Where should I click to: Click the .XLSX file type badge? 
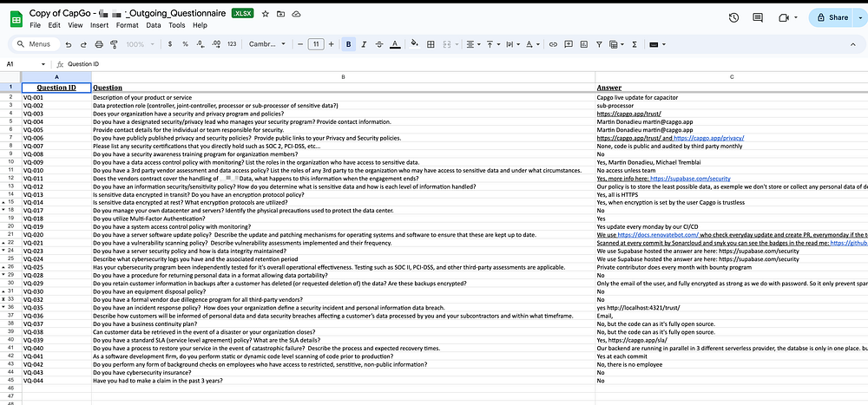tap(242, 14)
